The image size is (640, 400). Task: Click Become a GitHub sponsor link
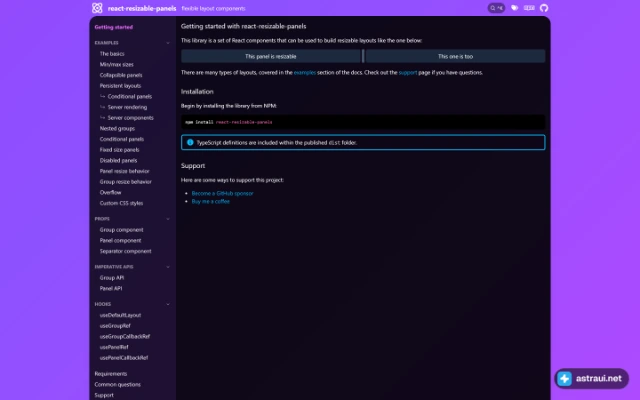[x=222, y=193]
